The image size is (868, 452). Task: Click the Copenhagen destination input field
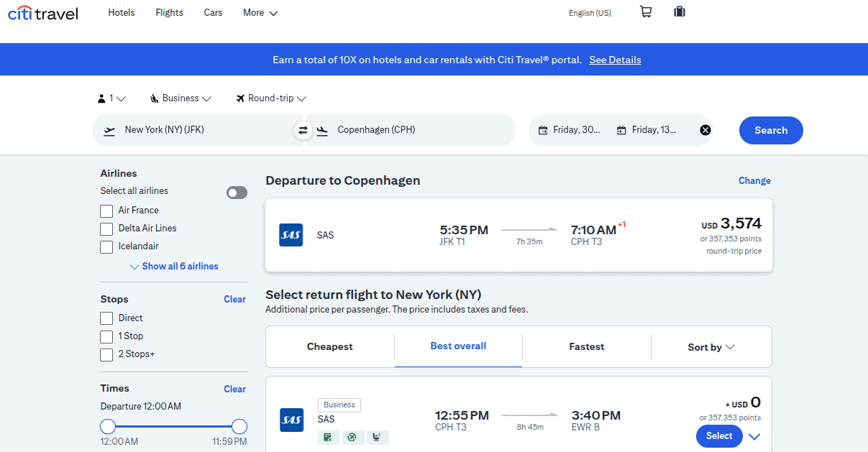(x=410, y=130)
